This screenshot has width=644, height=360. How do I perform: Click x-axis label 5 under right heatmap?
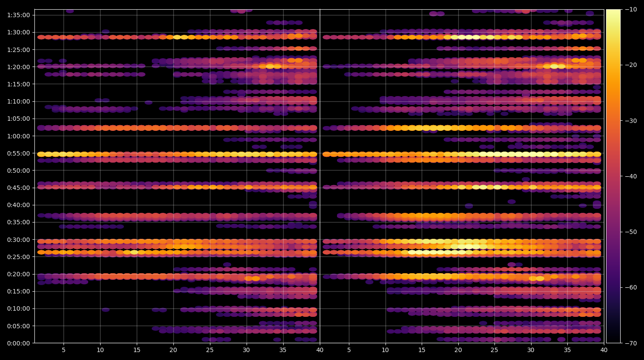(349, 350)
